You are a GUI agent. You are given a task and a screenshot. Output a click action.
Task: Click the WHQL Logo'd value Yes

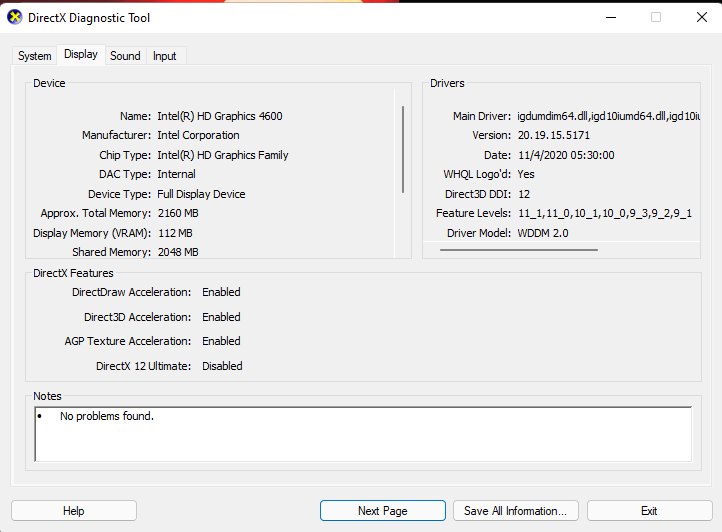click(526, 174)
